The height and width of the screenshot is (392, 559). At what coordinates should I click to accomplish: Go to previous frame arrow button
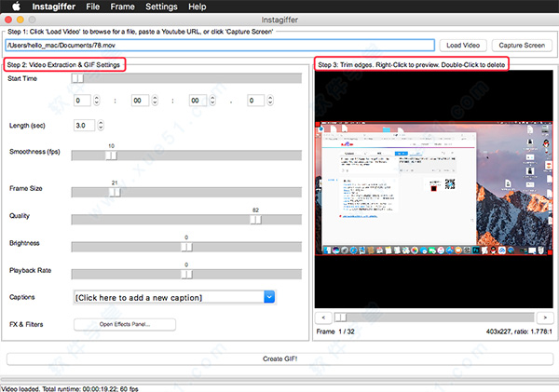[323, 318]
